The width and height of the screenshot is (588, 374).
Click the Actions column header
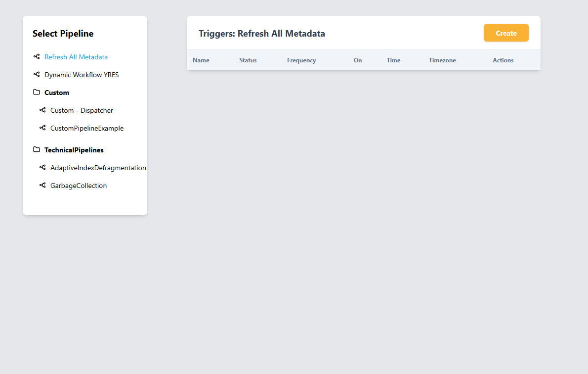(503, 60)
